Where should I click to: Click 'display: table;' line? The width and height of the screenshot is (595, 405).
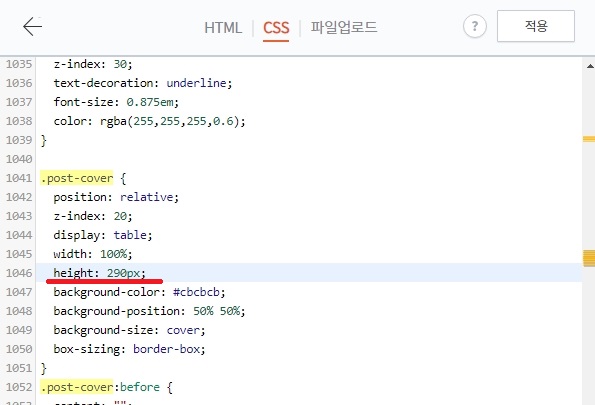coord(103,235)
